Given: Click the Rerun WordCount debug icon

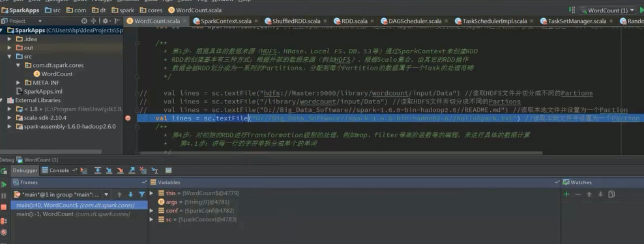Looking at the screenshot, I should 4,171.
